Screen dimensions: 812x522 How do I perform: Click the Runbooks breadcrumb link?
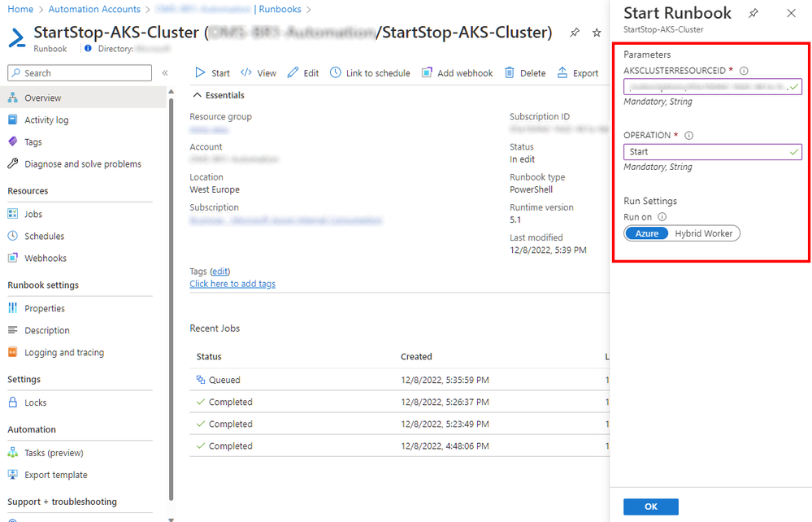click(x=280, y=9)
